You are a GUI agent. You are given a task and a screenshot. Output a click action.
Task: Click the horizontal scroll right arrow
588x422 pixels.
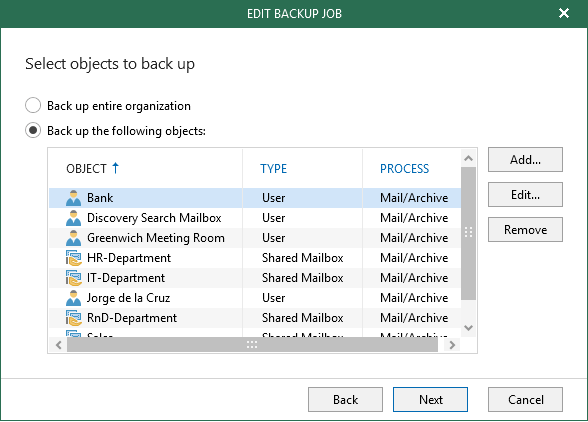coord(452,345)
